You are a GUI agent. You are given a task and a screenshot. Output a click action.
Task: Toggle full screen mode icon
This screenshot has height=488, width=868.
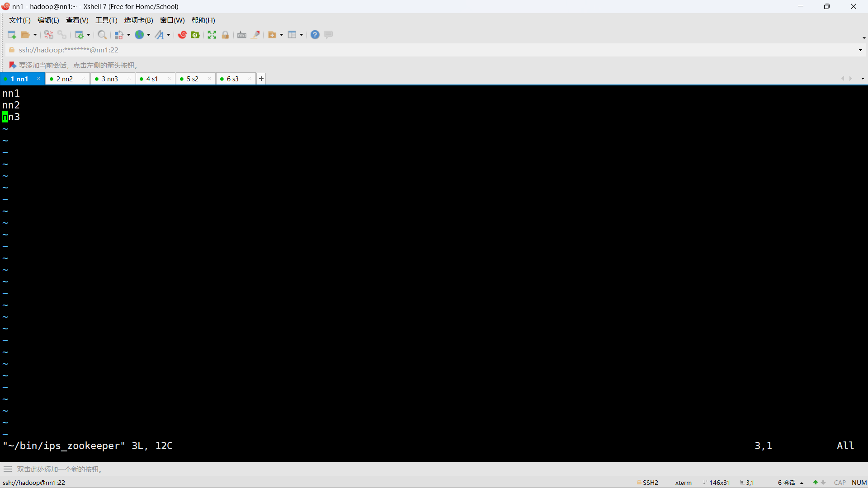pos(212,35)
